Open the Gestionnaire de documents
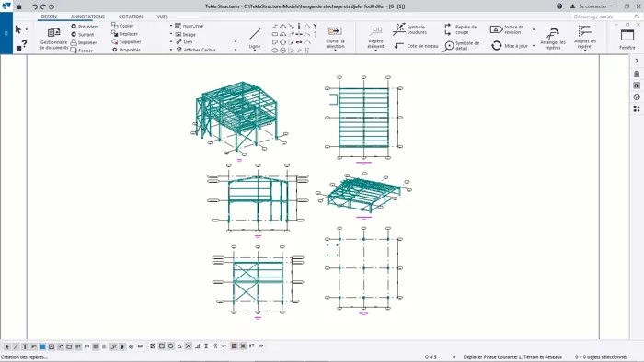 point(53,38)
